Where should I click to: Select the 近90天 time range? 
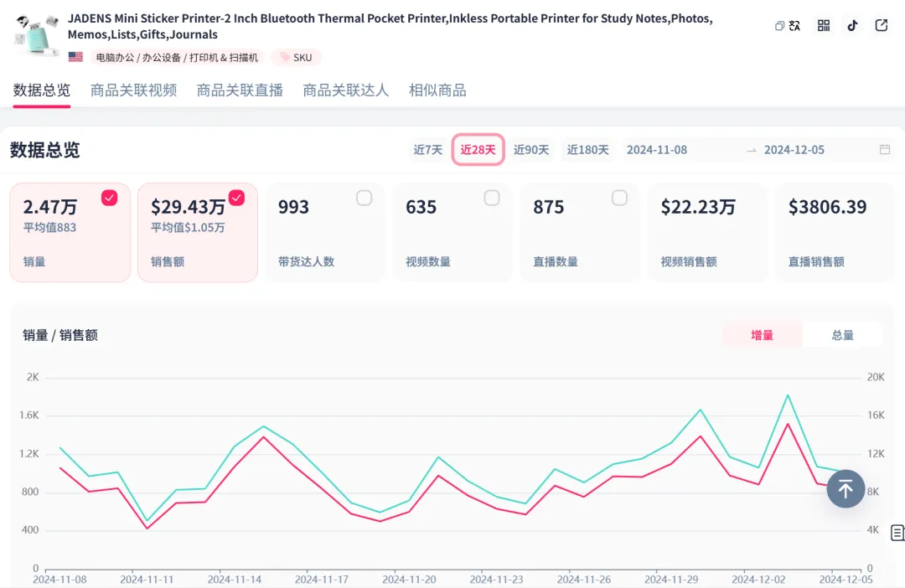pos(531,150)
